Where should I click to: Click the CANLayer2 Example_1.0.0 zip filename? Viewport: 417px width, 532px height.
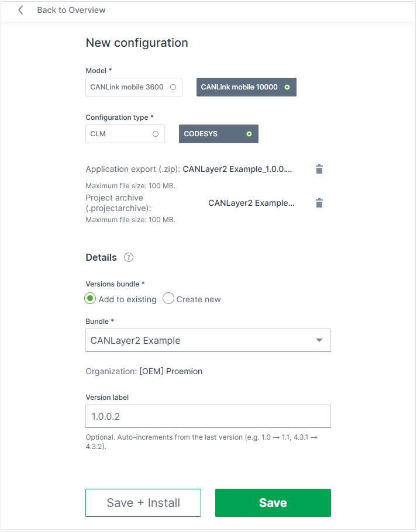click(x=237, y=169)
